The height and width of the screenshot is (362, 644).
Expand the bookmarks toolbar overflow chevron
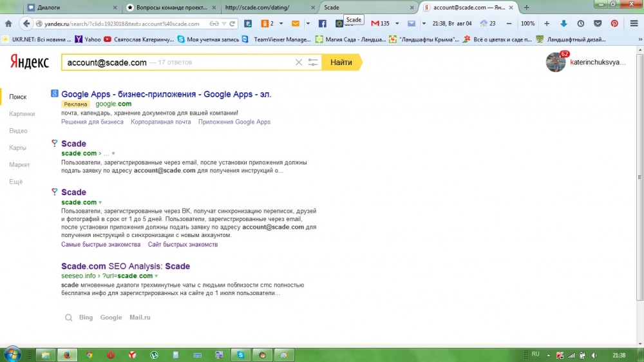(x=640, y=39)
